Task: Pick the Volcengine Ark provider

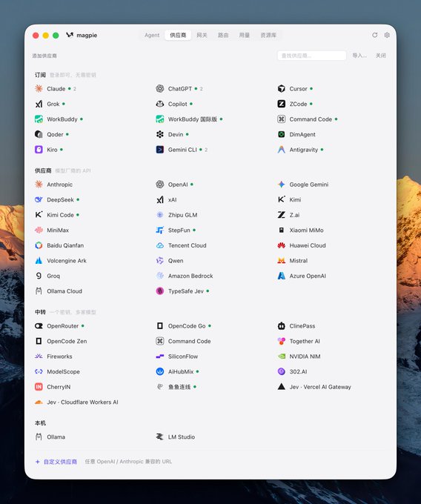Action: [61, 261]
